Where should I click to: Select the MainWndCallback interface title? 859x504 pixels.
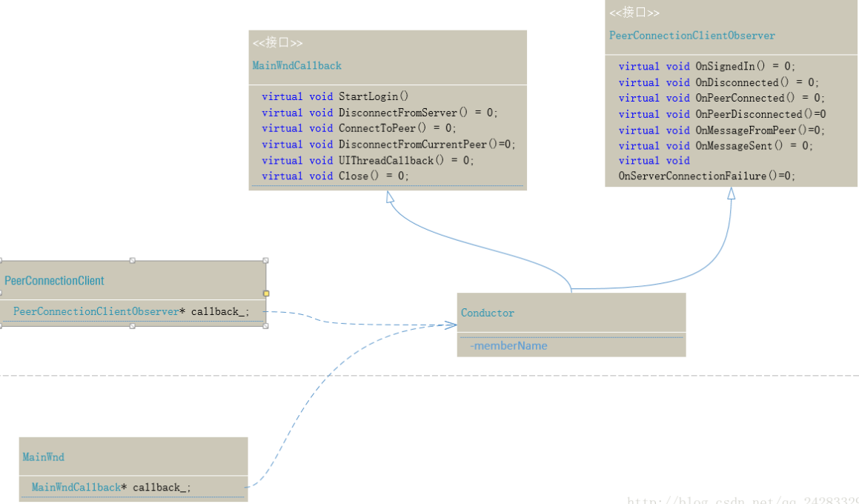point(296,65)
